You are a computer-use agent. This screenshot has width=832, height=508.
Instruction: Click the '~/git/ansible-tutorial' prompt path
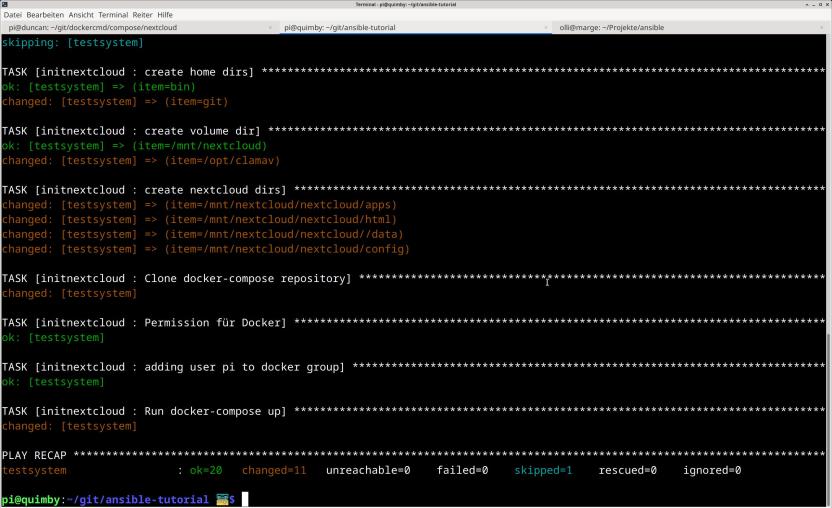point(138,500)
